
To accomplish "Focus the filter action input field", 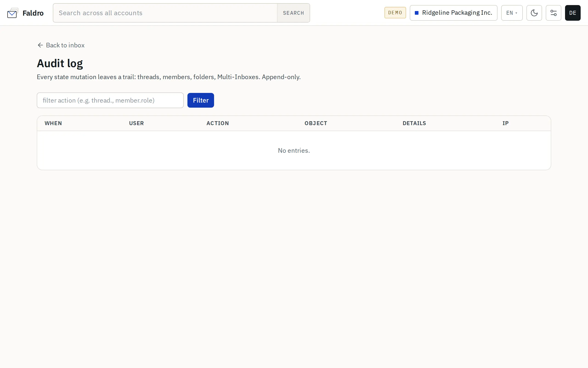I will coord(110,100).
